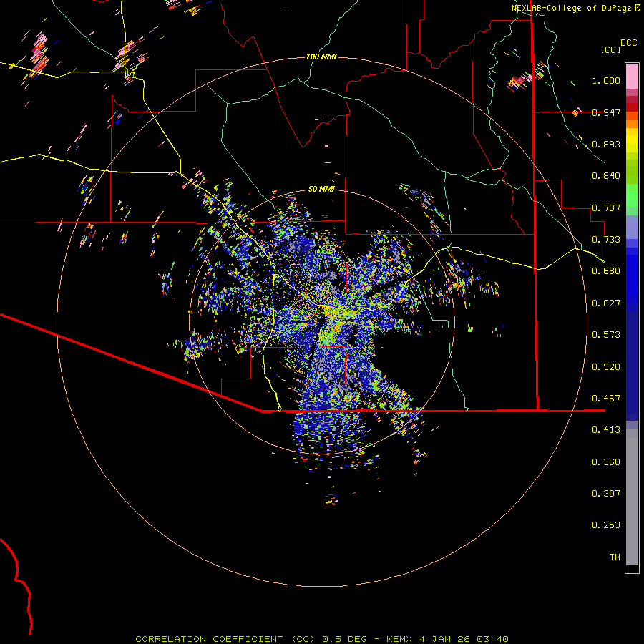Click the gray segment of the color bar

632,497
